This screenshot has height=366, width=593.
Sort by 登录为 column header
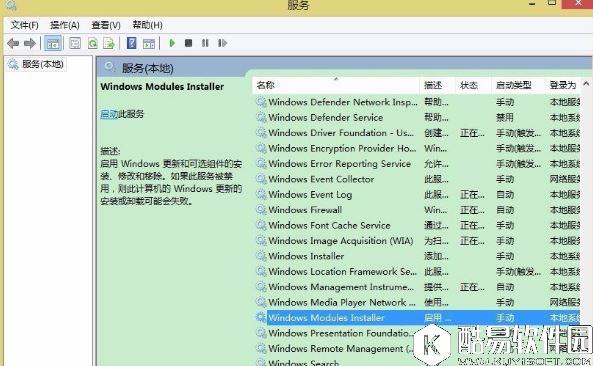(x=563, y=85)
